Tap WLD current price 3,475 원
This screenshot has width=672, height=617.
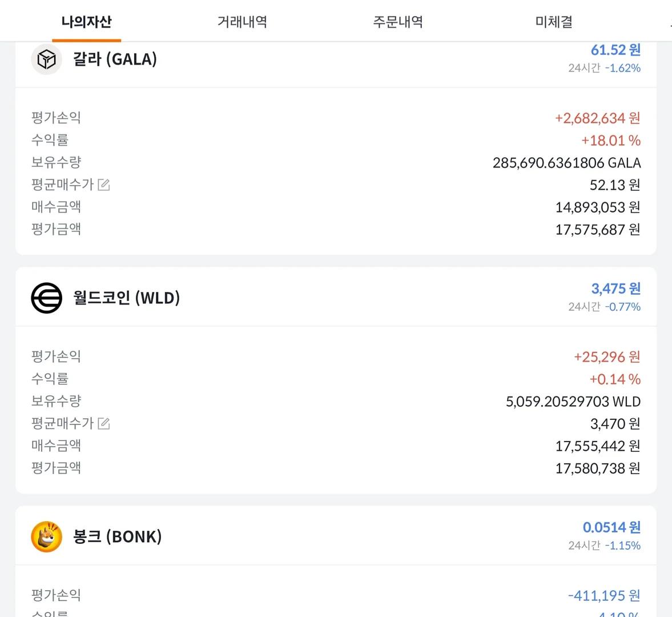coord(615,289)
